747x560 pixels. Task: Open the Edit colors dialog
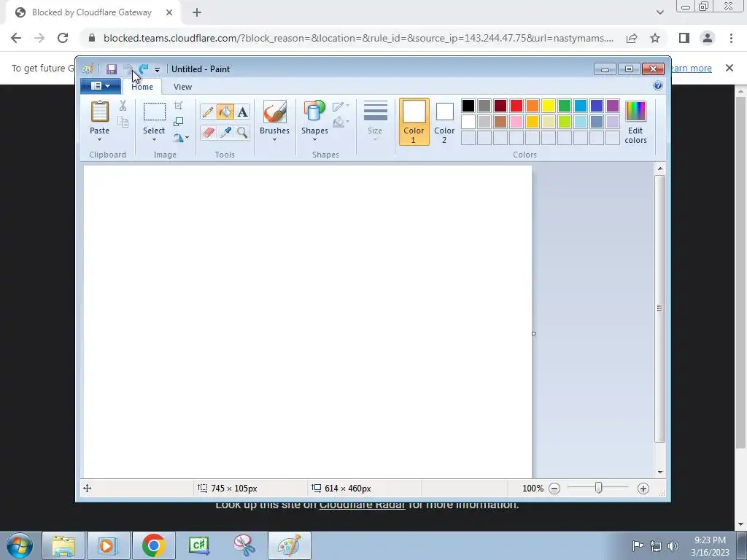click(635, 122)
